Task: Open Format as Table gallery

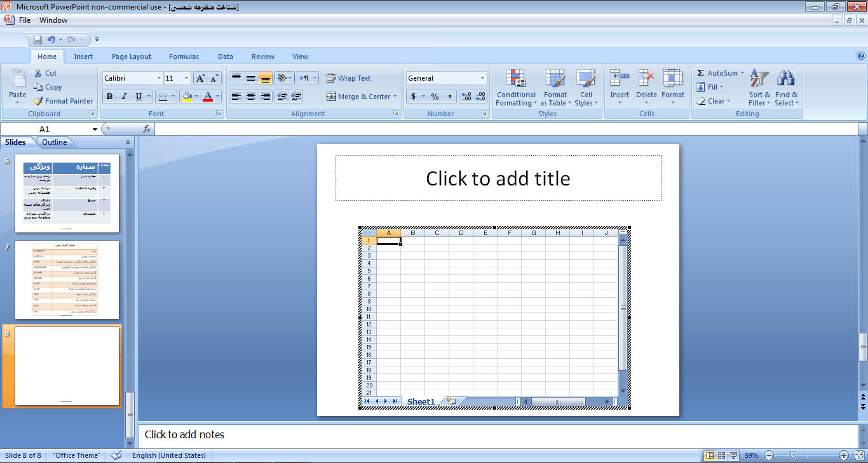Action: [555, 87]
